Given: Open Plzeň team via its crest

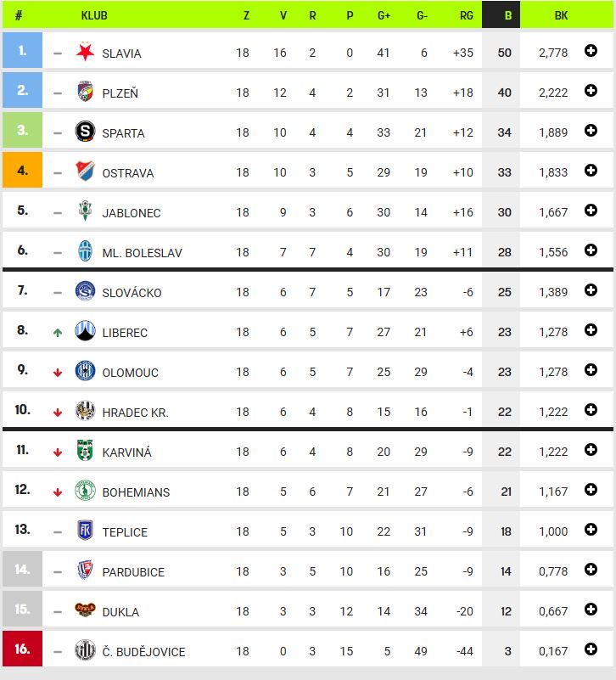Looking at the screenshot, I should click(x=85, y=91).
